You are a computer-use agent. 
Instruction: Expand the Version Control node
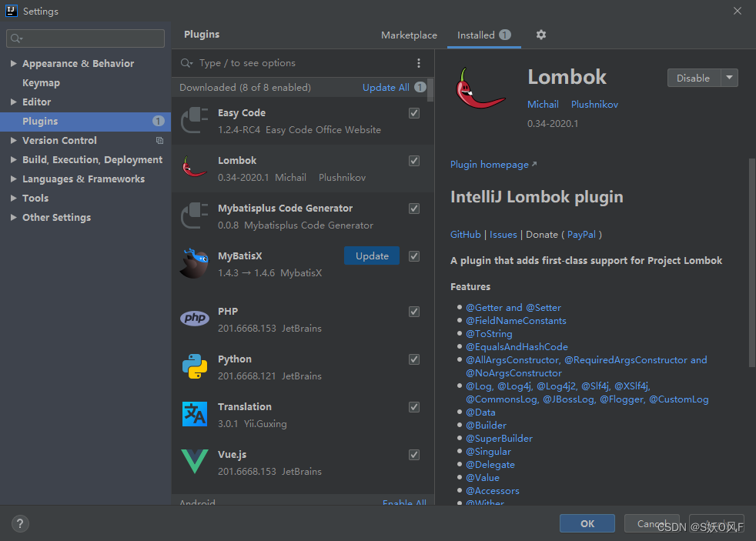(x=14, y=140)
